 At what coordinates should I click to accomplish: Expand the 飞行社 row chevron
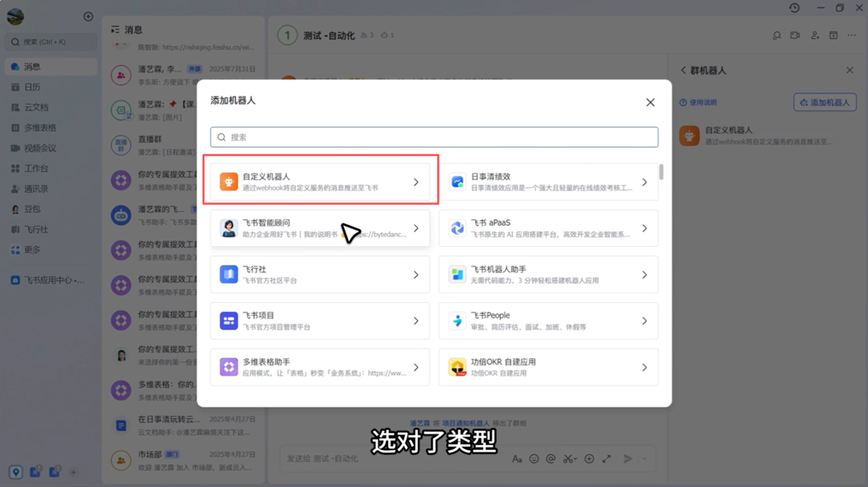tap(416, 275)
